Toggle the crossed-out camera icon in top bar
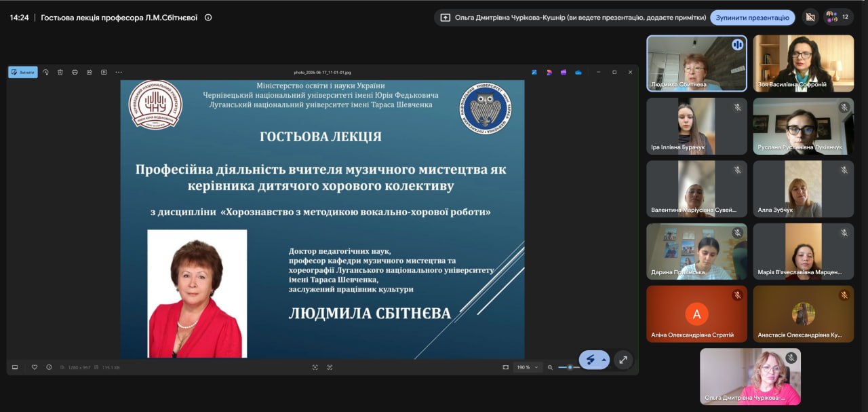 (810, 18)
